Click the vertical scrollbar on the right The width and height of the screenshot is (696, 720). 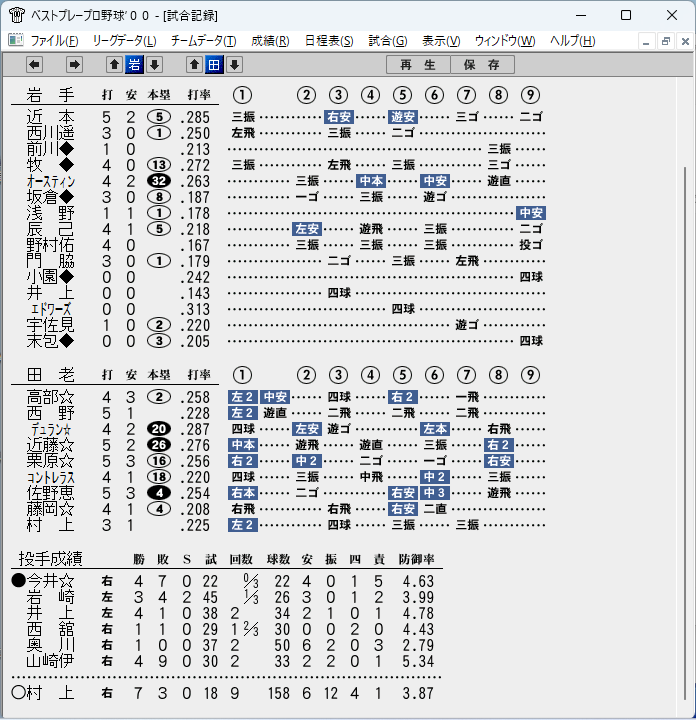coord(684,433)
